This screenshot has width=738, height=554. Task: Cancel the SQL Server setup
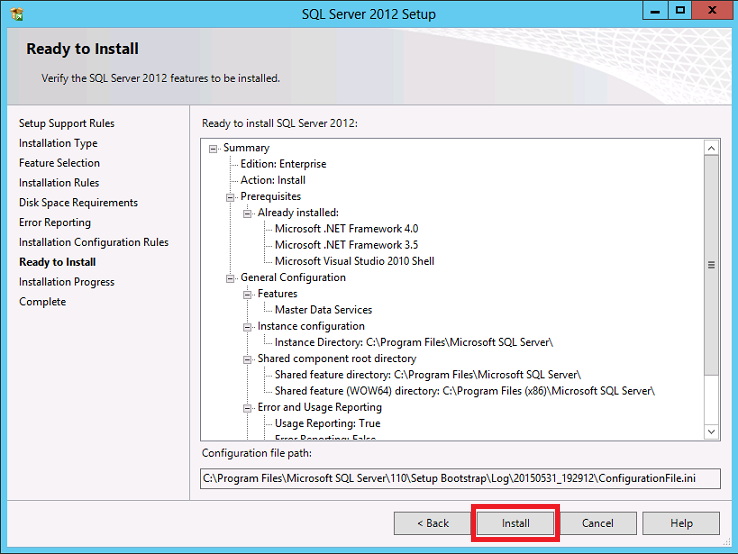(x=598, y=523)
